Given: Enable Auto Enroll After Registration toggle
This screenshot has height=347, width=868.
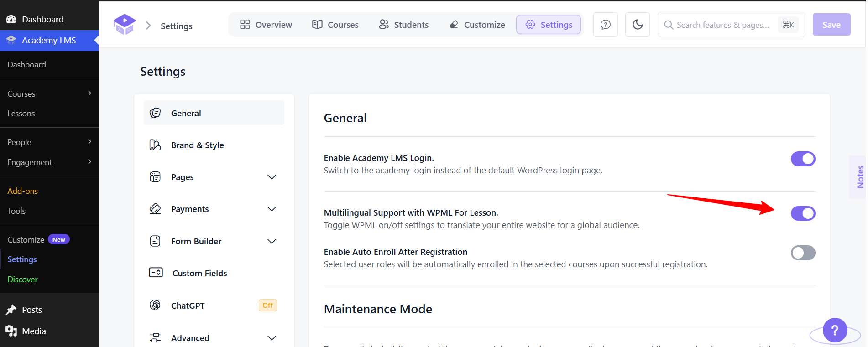Looking at the screenshot, I should pos(803,253).
